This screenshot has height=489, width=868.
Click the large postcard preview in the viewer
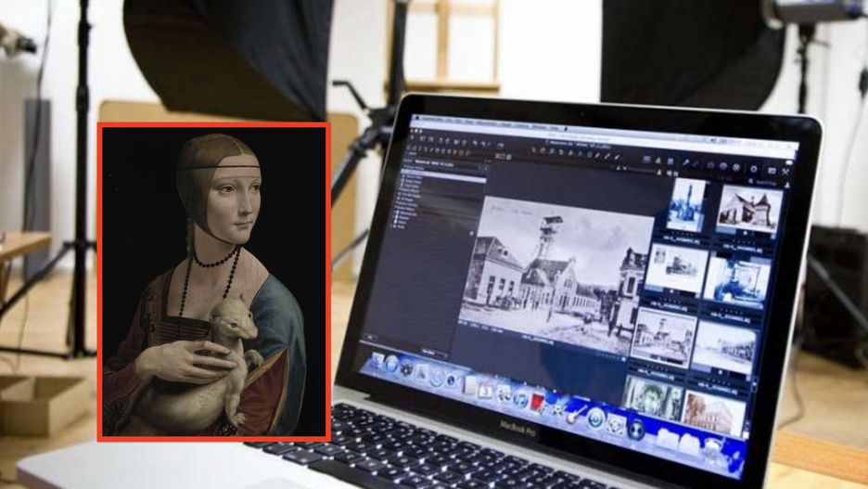[x=555, y=276]
